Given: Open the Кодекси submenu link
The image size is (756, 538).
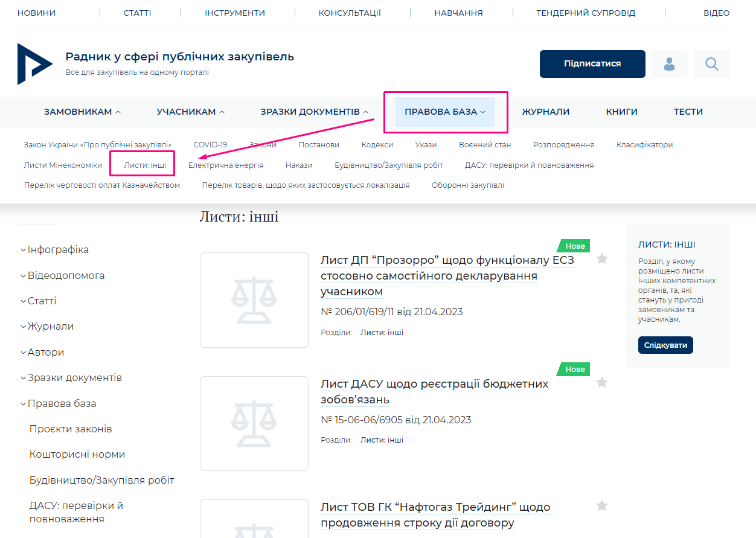Looking at the screenshot, I should point(377,145).
